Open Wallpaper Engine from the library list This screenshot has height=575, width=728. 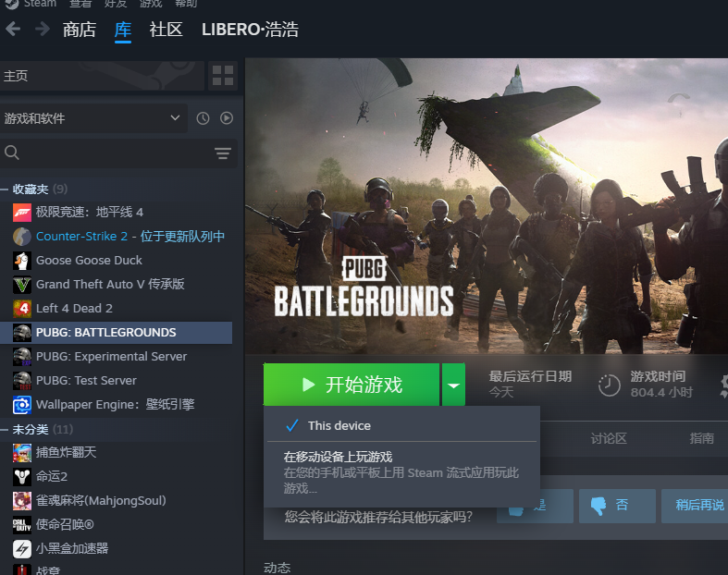pyautogui.click(x=115, y=405)
